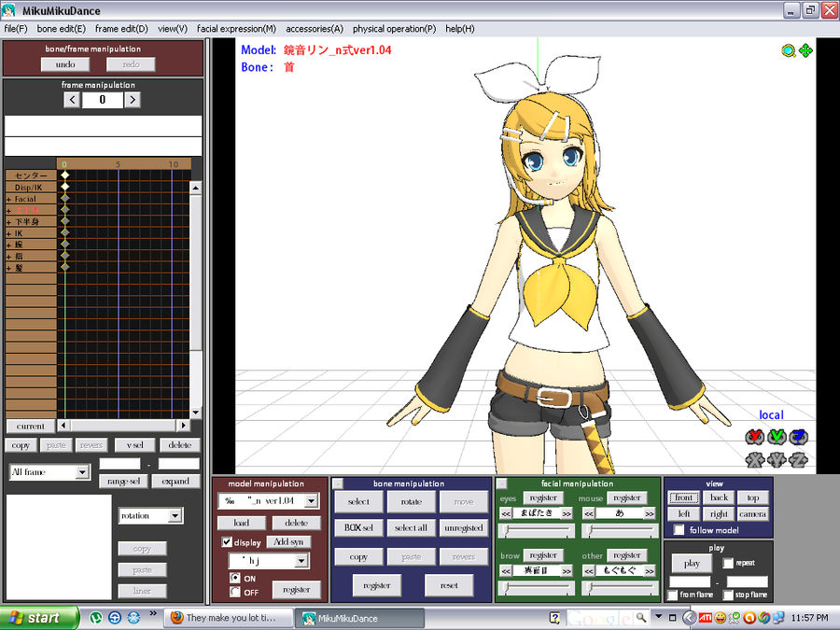Viewport: 840px width, 630px height.
Task: Click the green Y-axis rotation globe icon
Action: [776, 436]
